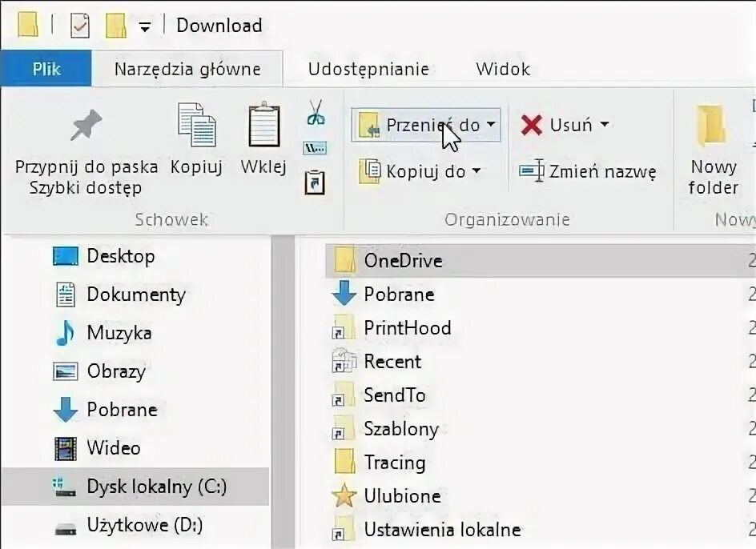The height and width of the screenshot is (549, 756).
Task: Open the Quick Access Toolbar customize chevron
Action: pyautogui.click(x=144, y=26)
